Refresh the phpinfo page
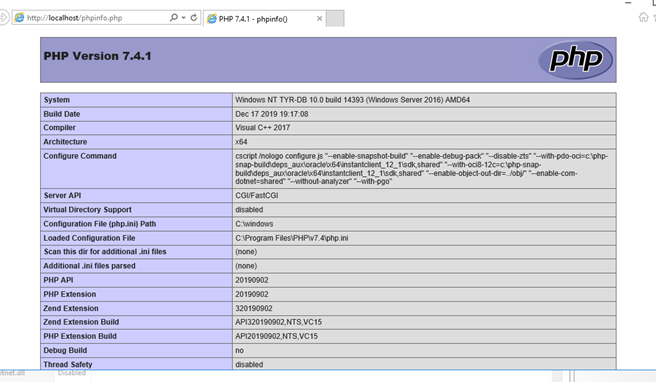 (x=194, y=18)
